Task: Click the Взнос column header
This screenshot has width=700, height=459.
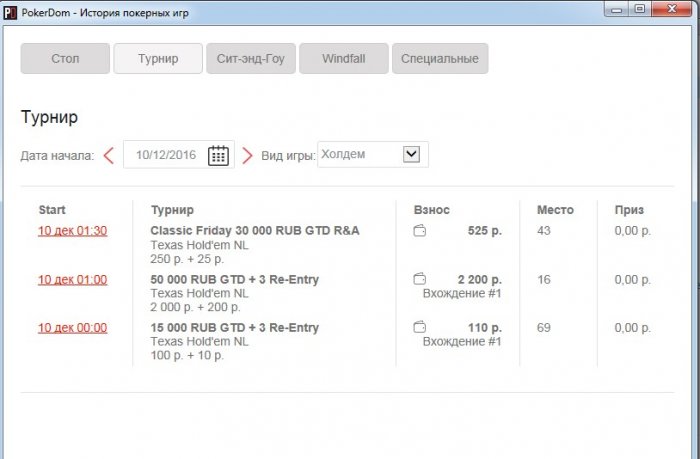Action: point(432,210)
